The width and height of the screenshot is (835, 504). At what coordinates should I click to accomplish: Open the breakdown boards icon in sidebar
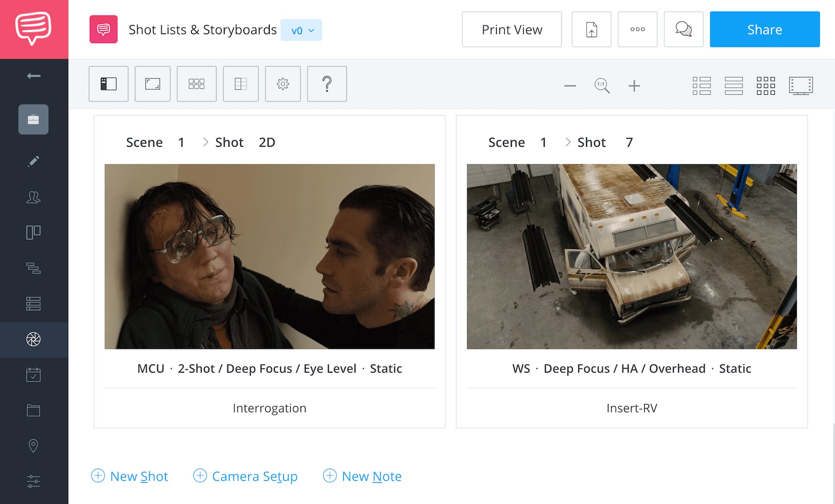point(33,232)
